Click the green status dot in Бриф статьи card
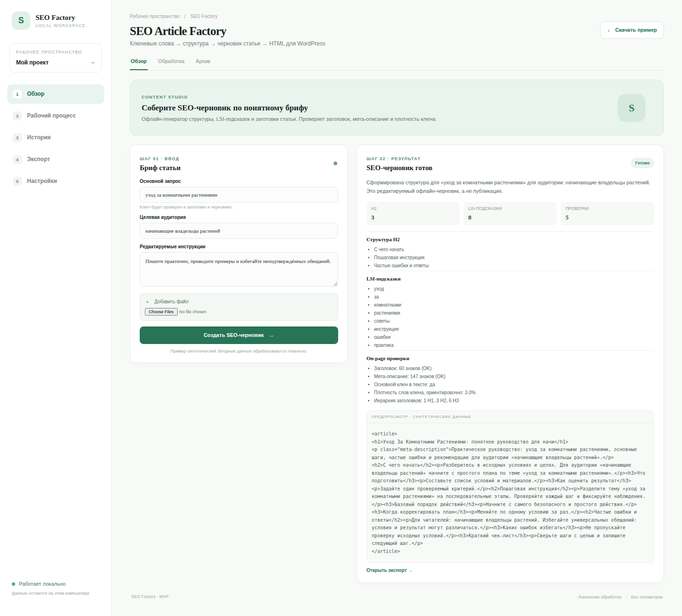The width and height of the screenshot is (682, 616). 335,163
